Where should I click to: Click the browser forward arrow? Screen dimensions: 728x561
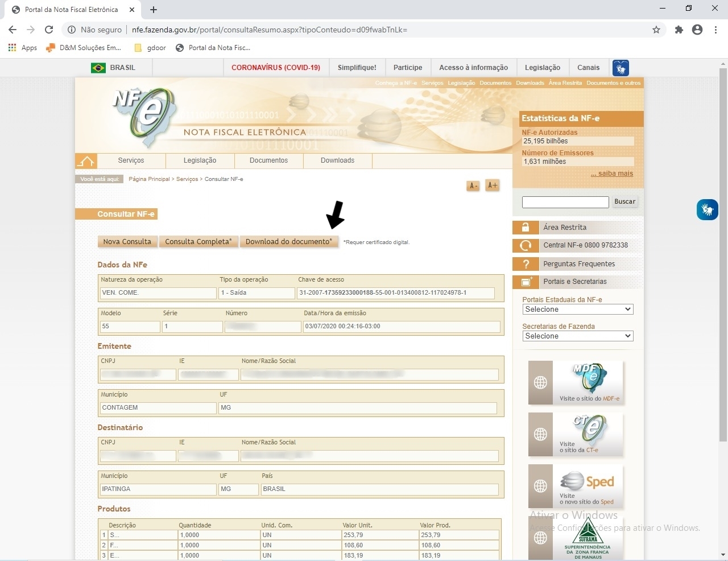[31, 30]
